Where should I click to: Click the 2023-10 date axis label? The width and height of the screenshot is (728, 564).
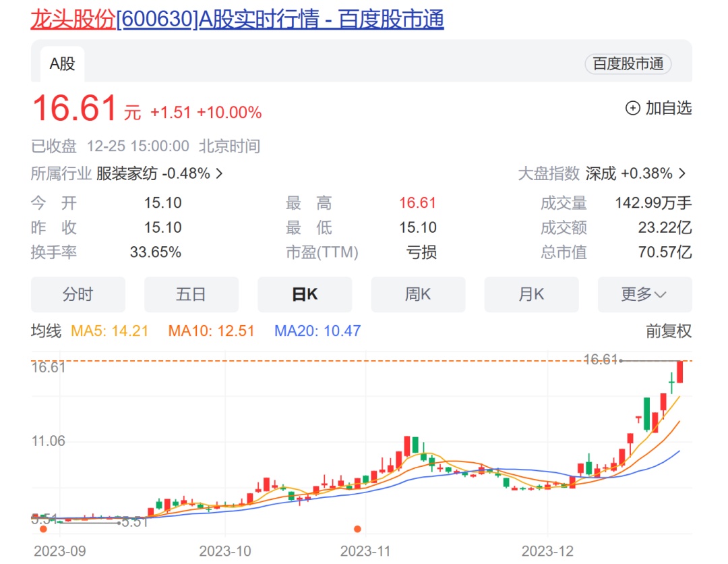[x=225, y=551]
